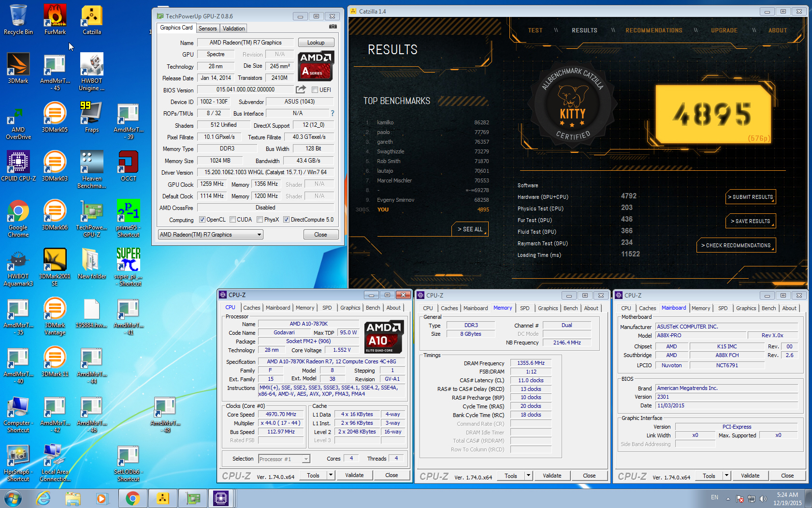
Task: Click the GPU-Z bus interface question mark
Action: click(x=332, y=113)
